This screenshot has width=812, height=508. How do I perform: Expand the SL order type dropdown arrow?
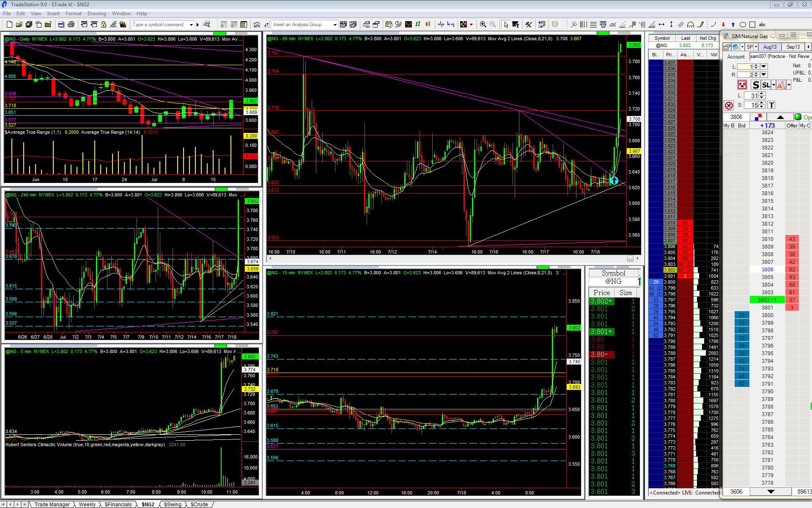[x=774, y=85]
